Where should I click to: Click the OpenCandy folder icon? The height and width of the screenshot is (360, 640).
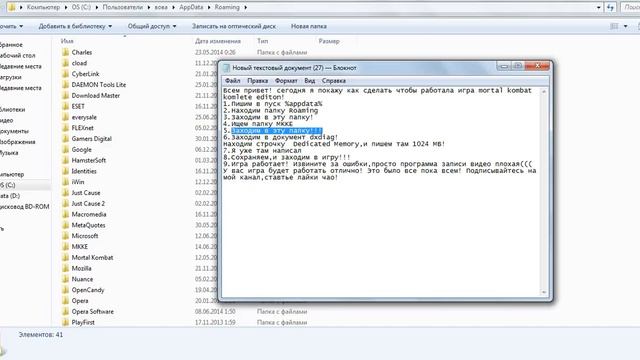coord(65,290)
